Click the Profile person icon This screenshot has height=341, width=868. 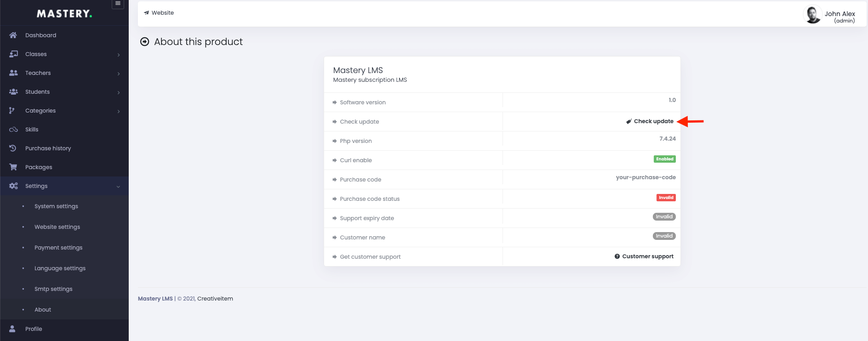click(x=12, y=329)
